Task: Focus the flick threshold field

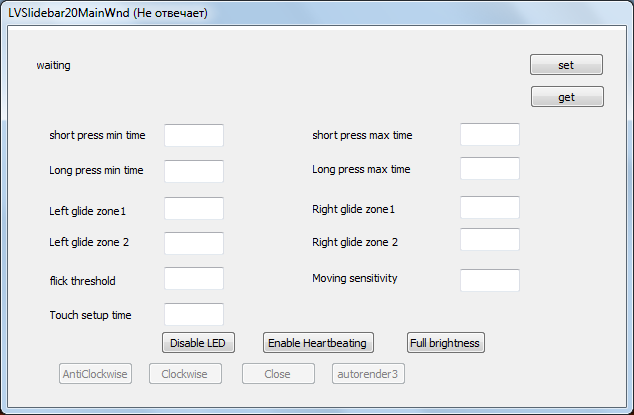Action: pos(194,279)
